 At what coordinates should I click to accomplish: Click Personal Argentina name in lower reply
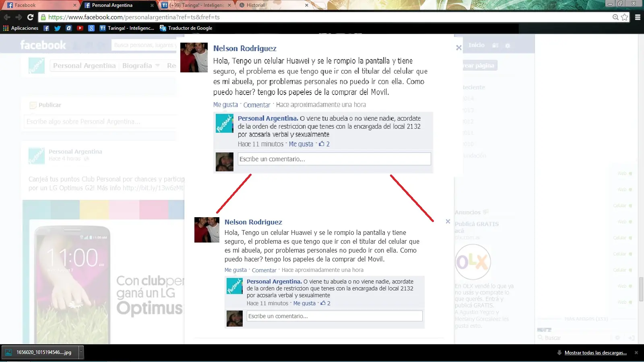point(274,282)
